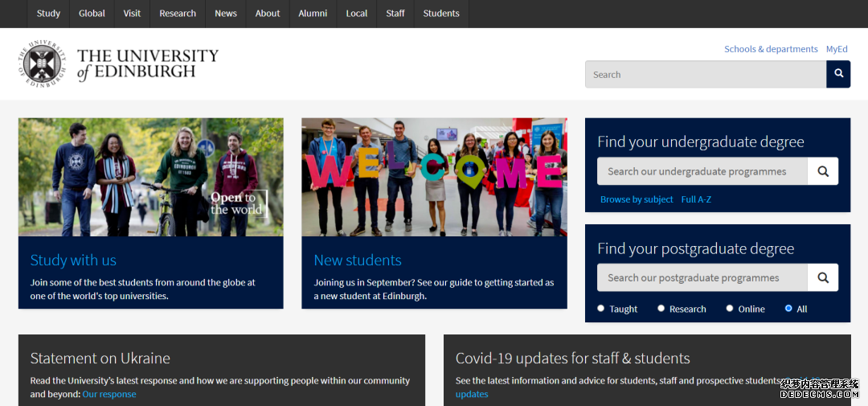Open the Global menu item
Viewport: 868px width, 406px height.
(x=92, y=14)
